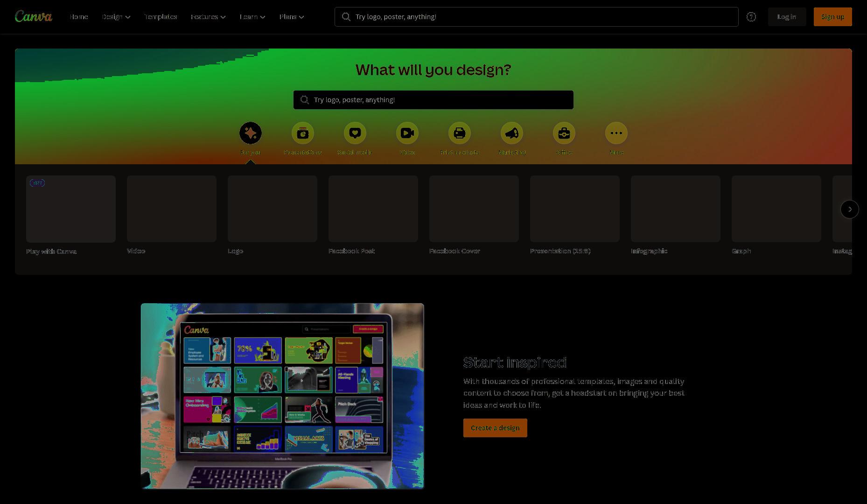Expand the Features dropdown menu

tap(208, 17)
